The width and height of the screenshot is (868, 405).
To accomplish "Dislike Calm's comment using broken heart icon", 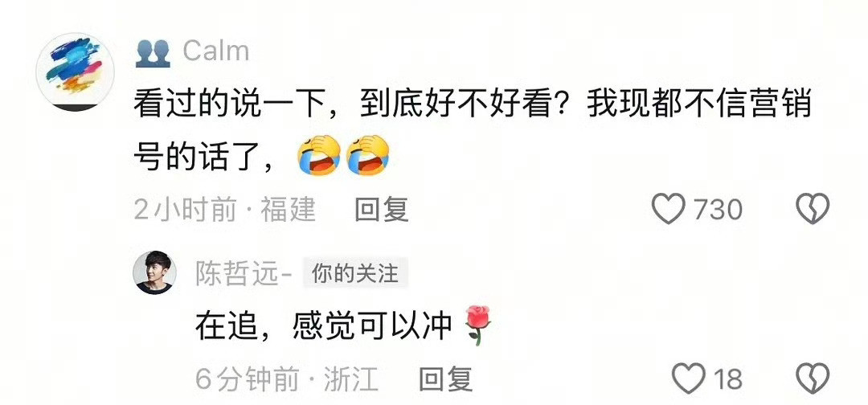I will tap(813, 209).
